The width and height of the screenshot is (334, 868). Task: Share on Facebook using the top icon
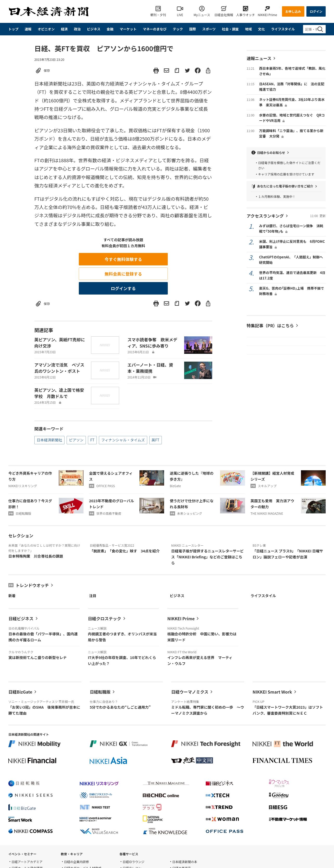[198, 70]
